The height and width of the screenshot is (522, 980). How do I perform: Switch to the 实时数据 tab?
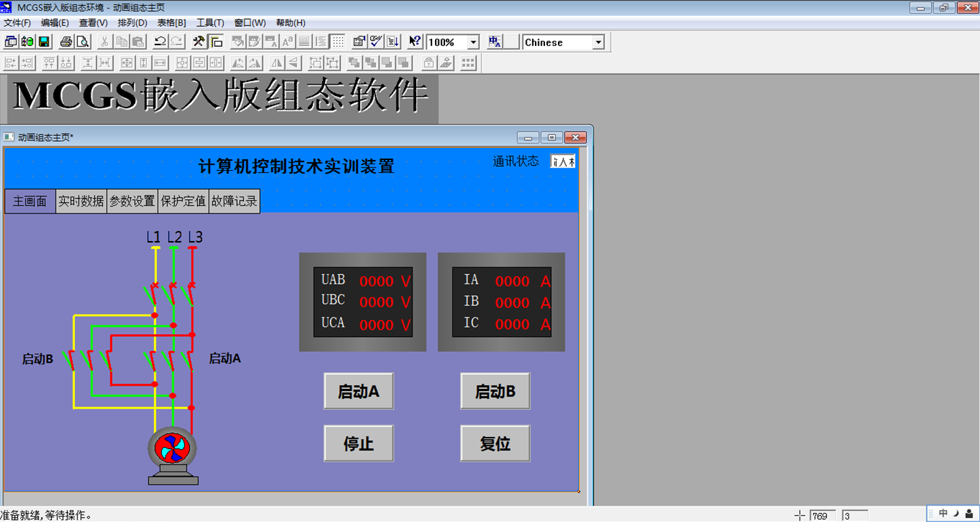pos(81,201)
